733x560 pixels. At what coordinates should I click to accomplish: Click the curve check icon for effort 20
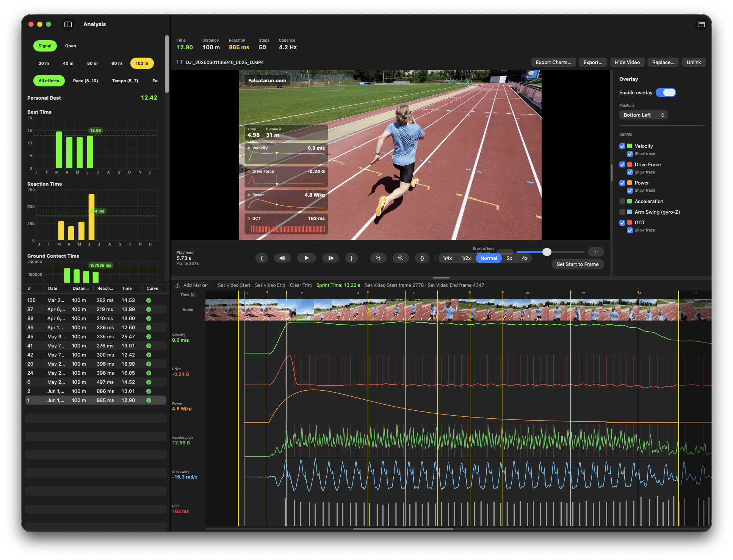coord(149,364)
